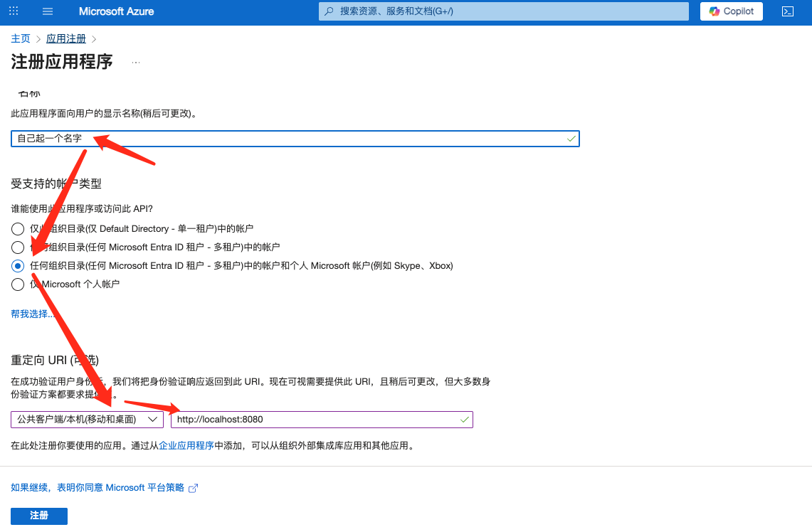Open the 企业应用程序 link
Viewport: 812px width, 532px height.
coord(186,445)
